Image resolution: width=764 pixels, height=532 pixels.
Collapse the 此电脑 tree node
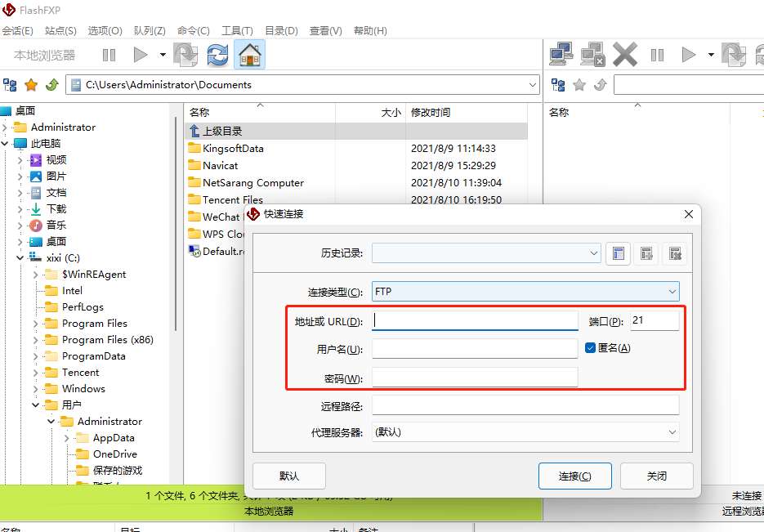[x=6, y=144]
